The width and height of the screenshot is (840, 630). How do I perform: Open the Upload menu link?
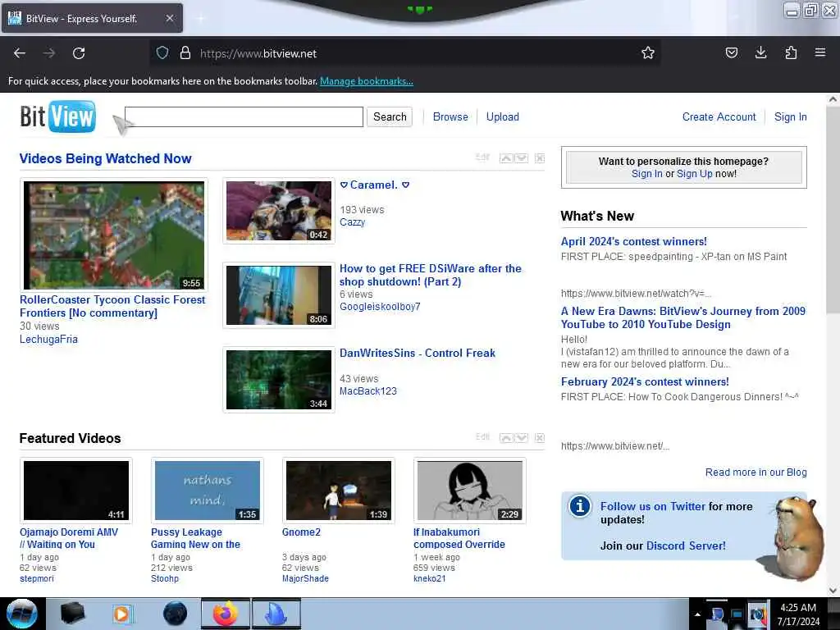503,116
